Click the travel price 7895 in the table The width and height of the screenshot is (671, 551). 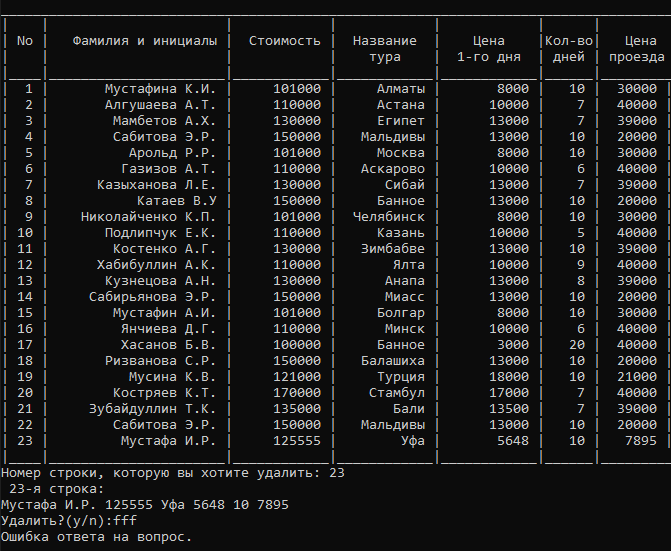click(x=641, y=441)
